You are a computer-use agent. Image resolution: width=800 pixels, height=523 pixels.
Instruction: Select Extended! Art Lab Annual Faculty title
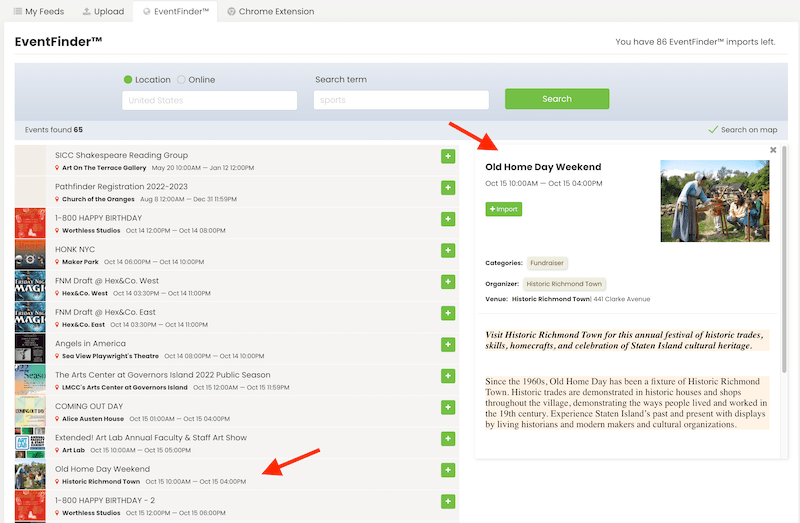tap(151, 438)
